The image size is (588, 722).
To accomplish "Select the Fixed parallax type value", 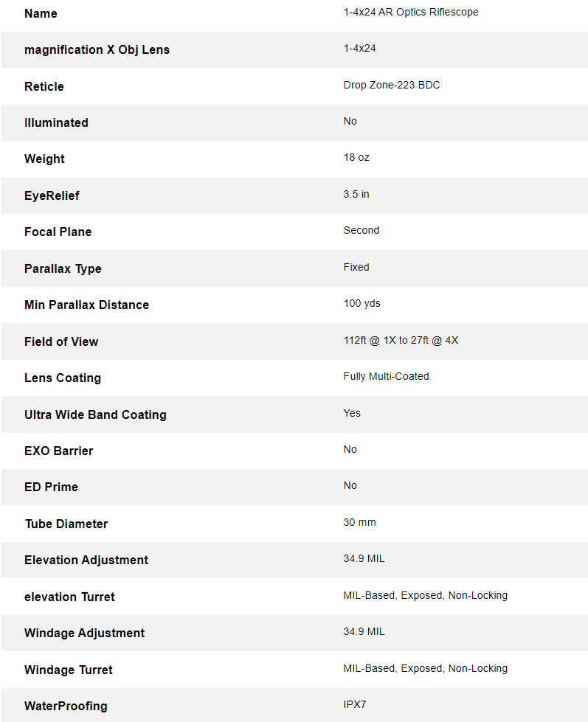I will (x=356, y=267).
